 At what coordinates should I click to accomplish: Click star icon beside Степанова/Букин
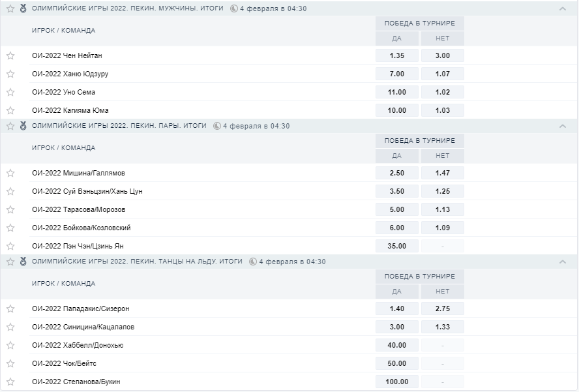pos(10,382)
